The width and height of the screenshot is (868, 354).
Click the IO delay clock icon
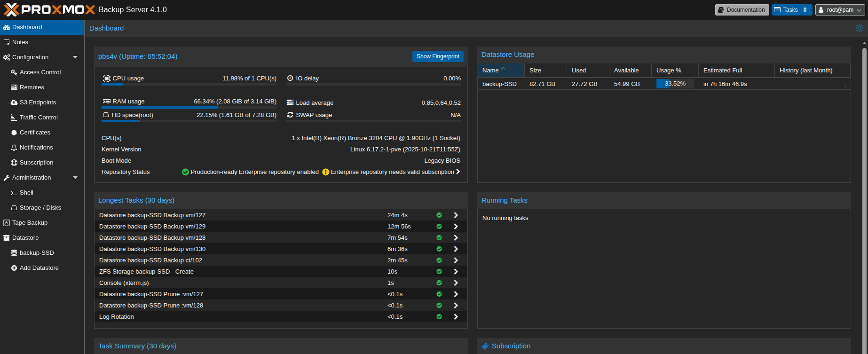(290, 79)
